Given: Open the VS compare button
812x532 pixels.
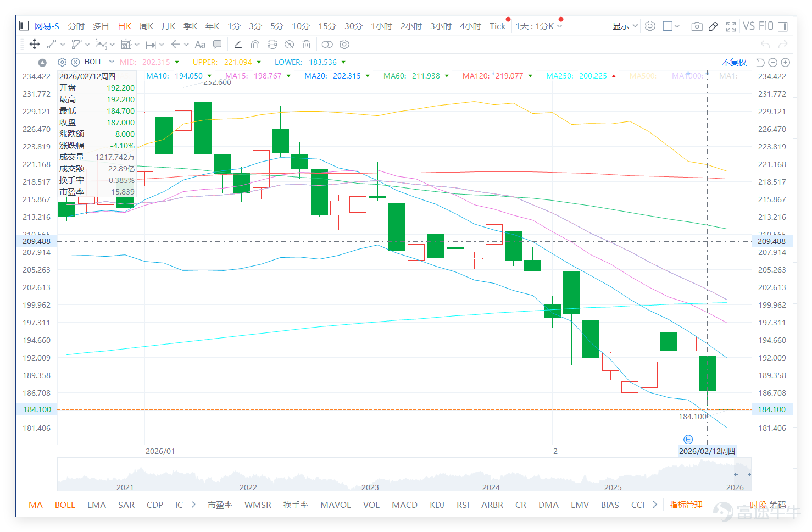Looking at the screenshot, I should (x=749, y=26).
